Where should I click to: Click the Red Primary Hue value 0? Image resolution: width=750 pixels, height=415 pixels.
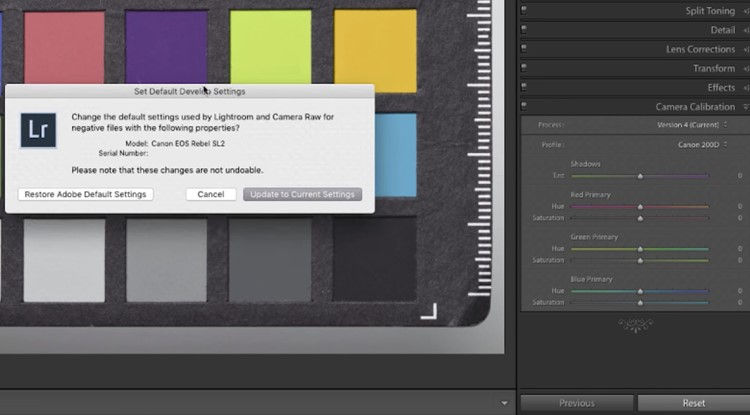[739, 207]
